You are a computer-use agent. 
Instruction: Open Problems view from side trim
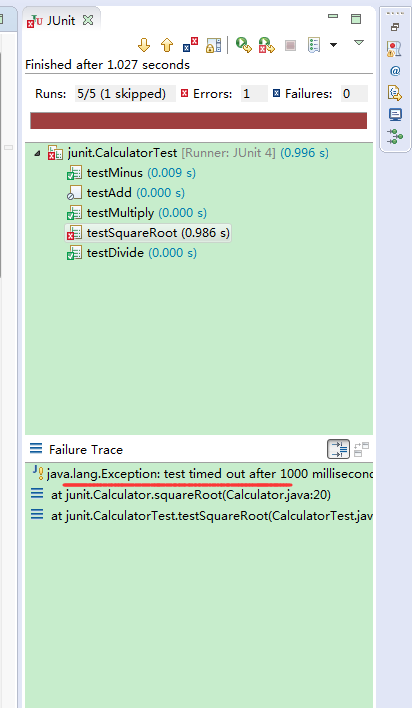(x=394, y=49)
